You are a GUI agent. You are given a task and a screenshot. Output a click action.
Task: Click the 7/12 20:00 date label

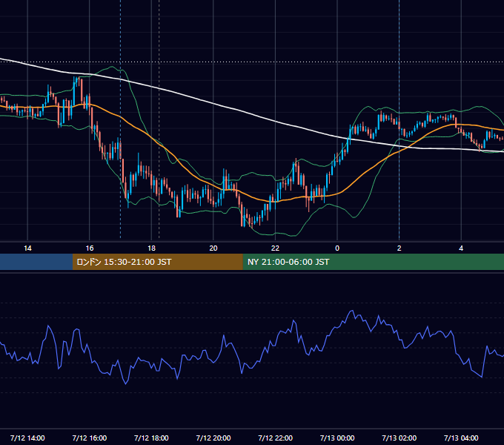pyautogui.click(x=213, y=438)
